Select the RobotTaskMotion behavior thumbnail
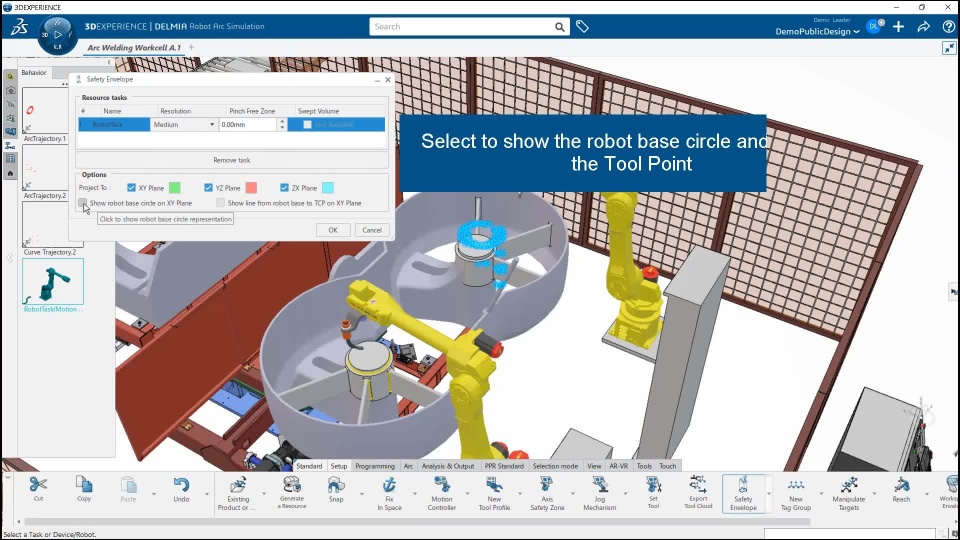The image size is (960, 540). click(53, 282)
